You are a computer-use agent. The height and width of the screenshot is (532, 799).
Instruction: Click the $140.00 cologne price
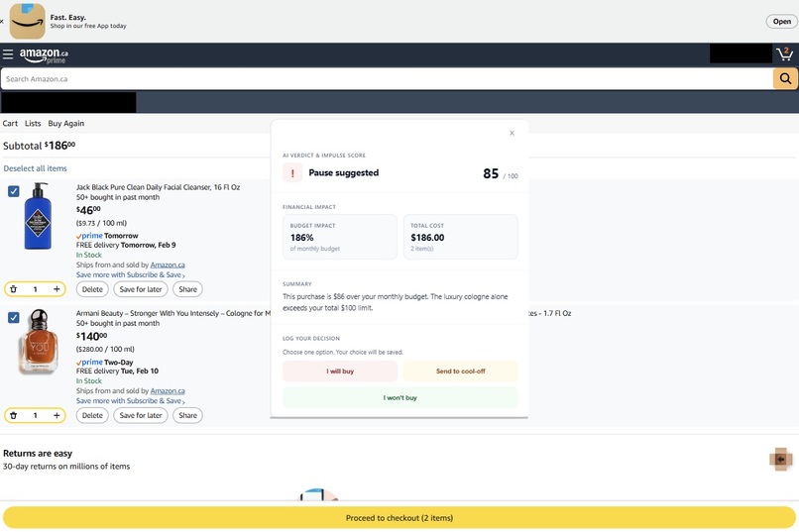tap(92, 336)
